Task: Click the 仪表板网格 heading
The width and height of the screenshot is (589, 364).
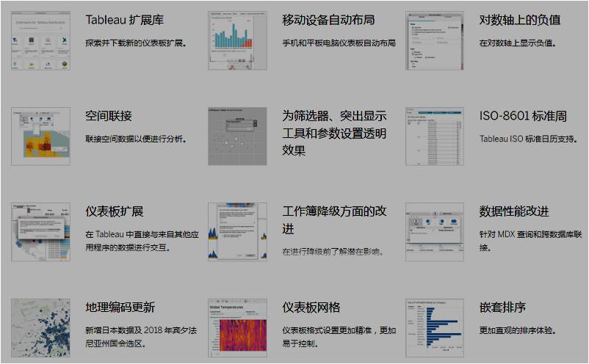Action: (311, 307)
